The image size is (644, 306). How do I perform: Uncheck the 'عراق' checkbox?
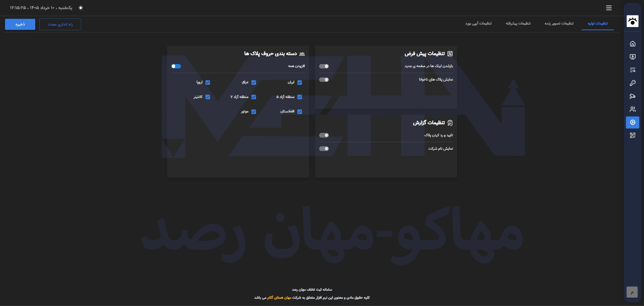click(x=254, y=83)
